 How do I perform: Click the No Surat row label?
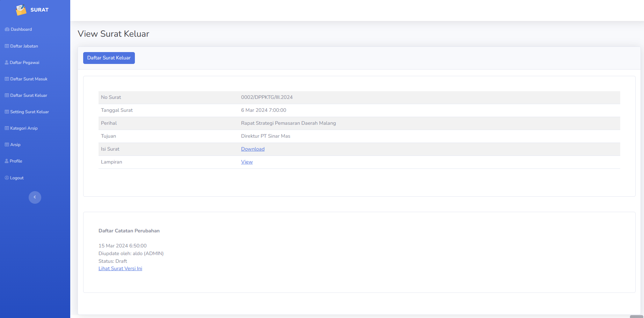tap(111, 97)
